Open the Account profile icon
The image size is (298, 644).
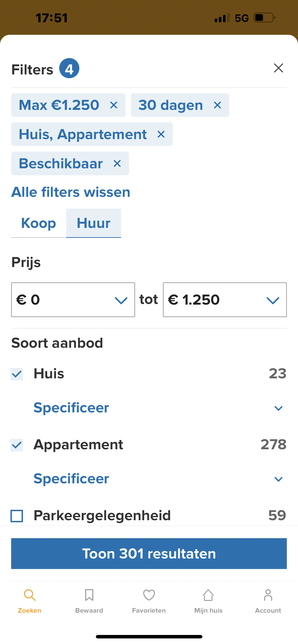pos(268,595)
